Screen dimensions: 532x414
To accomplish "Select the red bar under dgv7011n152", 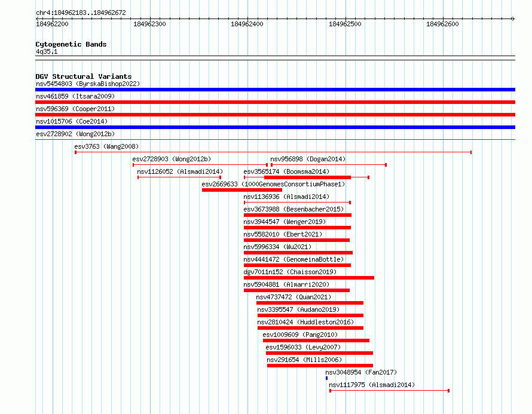I will [309, 278].
